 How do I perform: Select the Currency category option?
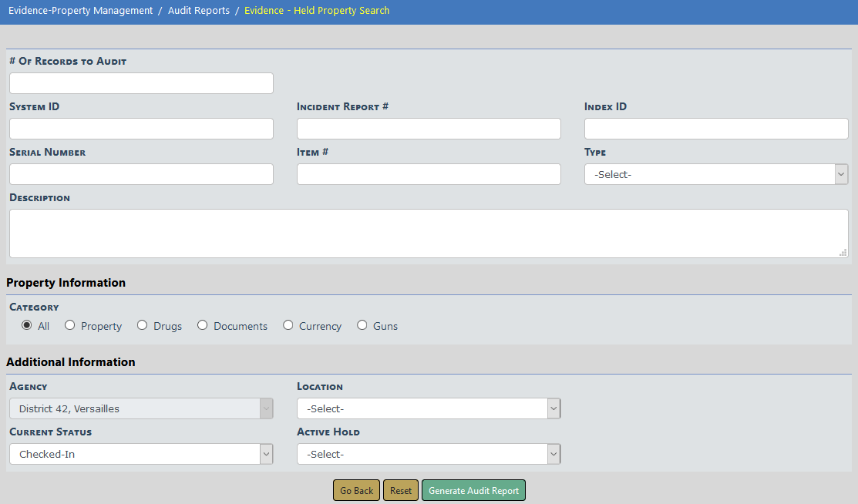[288, 325]
